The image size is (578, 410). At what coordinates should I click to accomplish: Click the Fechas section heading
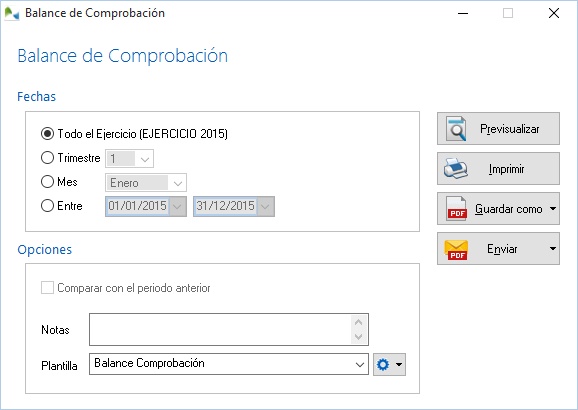click(x=36, y=97)
